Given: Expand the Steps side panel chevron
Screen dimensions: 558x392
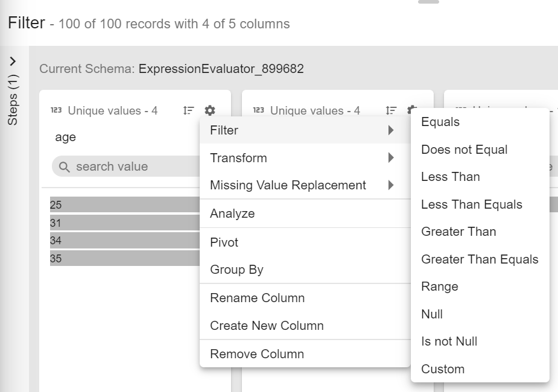Looking at the screenshot, I should (x=13, y=62).
